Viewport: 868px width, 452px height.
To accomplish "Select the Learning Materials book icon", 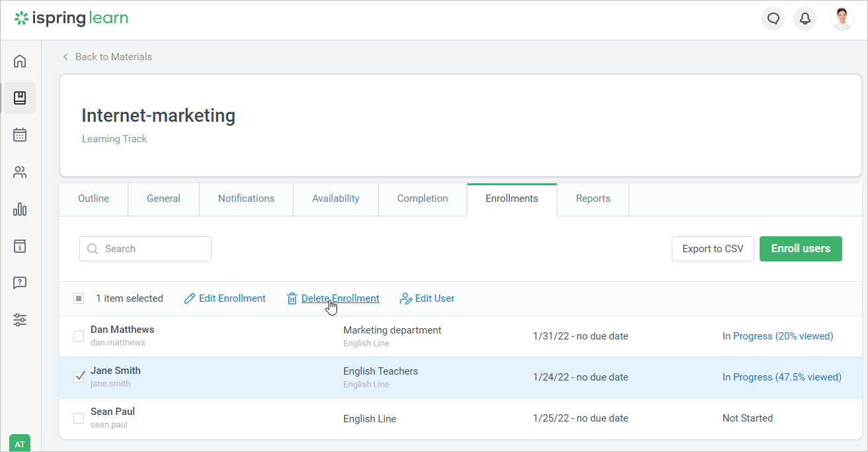I will [x=20, y=98].
